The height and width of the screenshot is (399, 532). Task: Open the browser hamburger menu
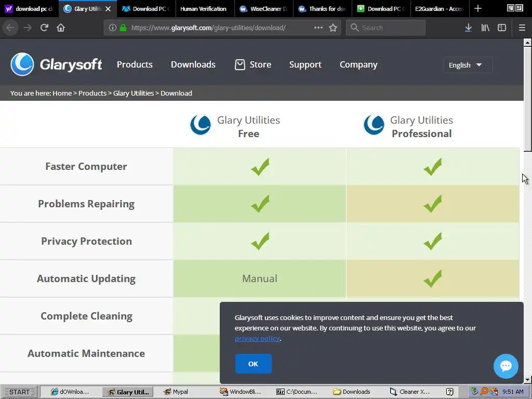click(522, 28)
